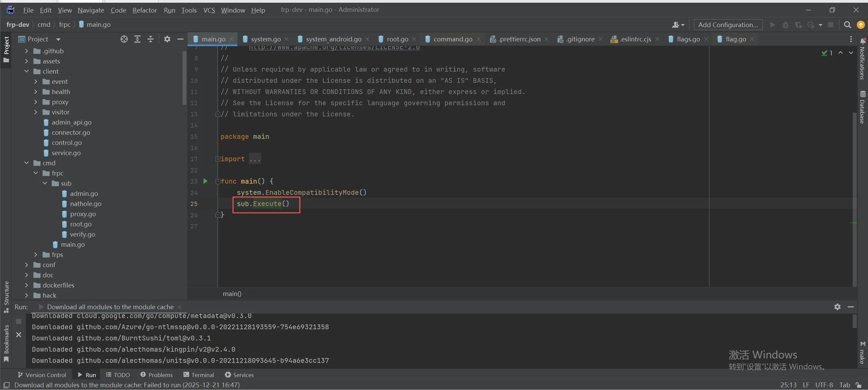Click the Expand All icon in Project panel

click(137, 39)
